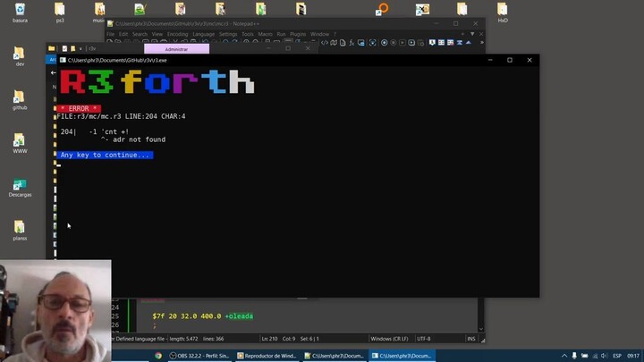Switch to Reproductor de Wind... taskbar button

pyautogui.click(x=267, y=356)
